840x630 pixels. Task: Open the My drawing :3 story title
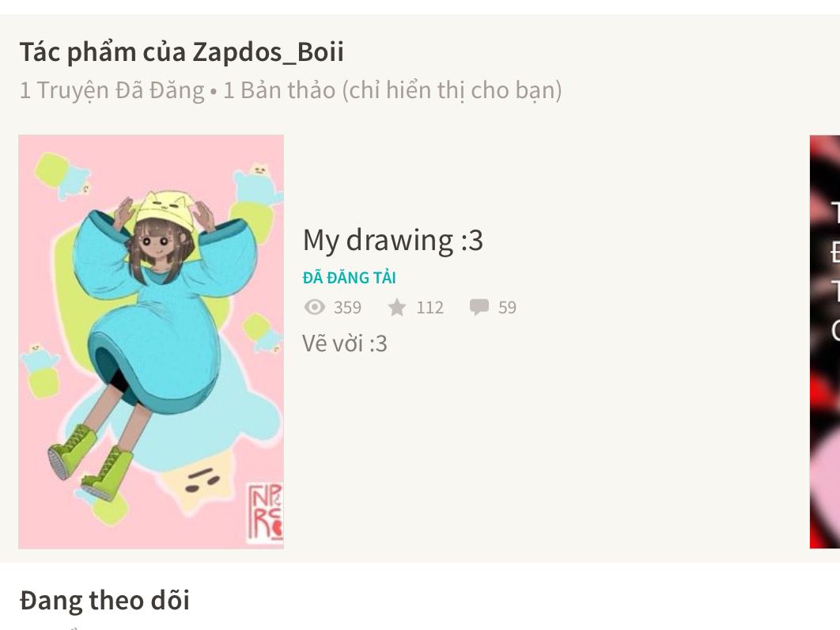[392, 240]
